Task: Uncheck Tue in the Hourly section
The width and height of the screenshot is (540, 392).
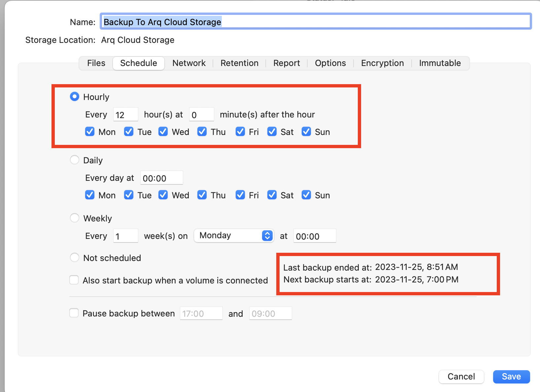Action: point(129,132)
